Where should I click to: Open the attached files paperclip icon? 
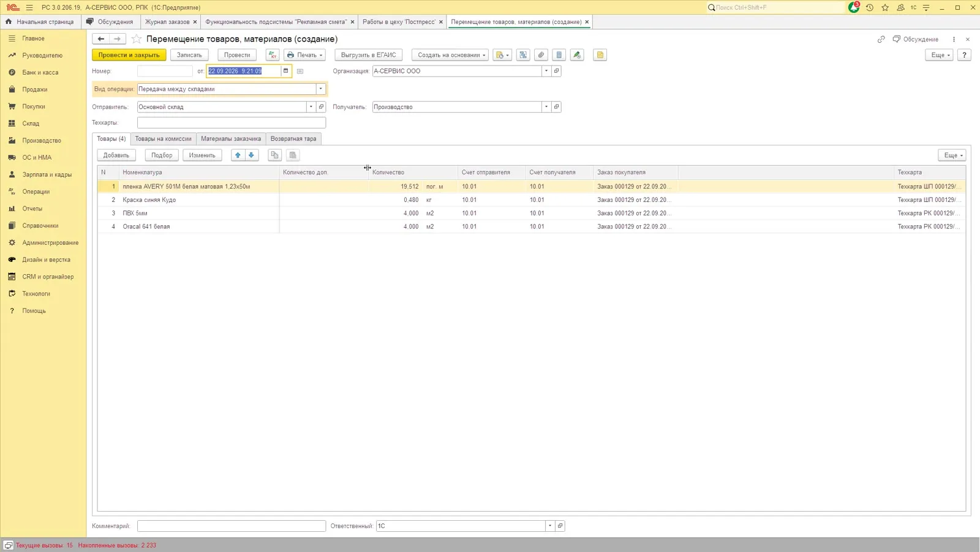(541, 55)
